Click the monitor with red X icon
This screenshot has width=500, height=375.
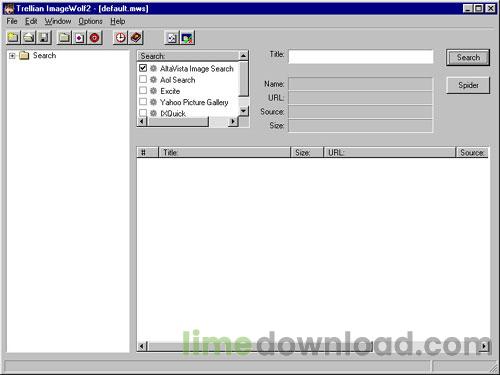[187, 38]
